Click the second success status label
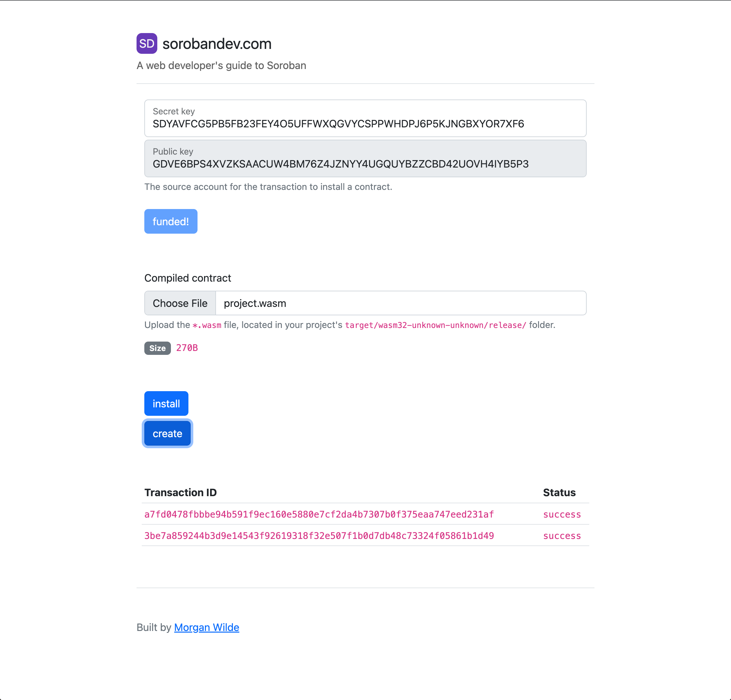Screen dimensions: 731x700 coord(562,536)
